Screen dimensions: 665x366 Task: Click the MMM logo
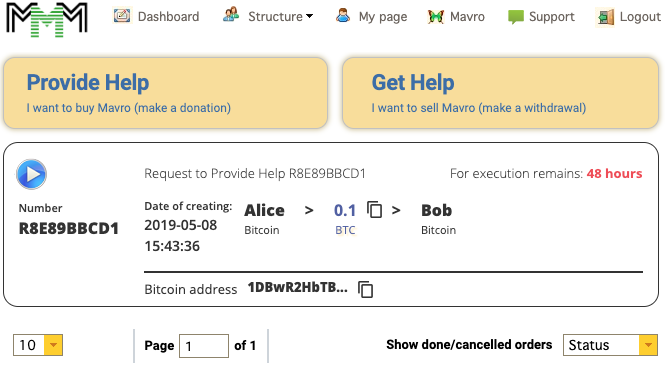(47, 19)
